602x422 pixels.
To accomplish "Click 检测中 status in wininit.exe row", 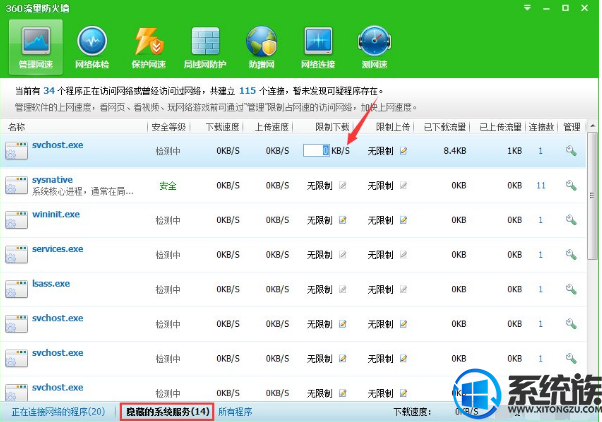I will [x=168, y=220].
